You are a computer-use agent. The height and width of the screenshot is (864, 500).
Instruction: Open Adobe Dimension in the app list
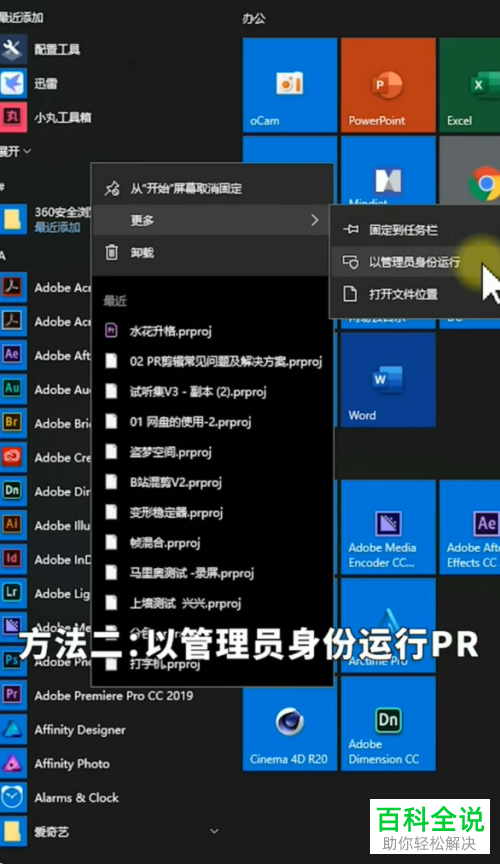[x=45, y=491]
